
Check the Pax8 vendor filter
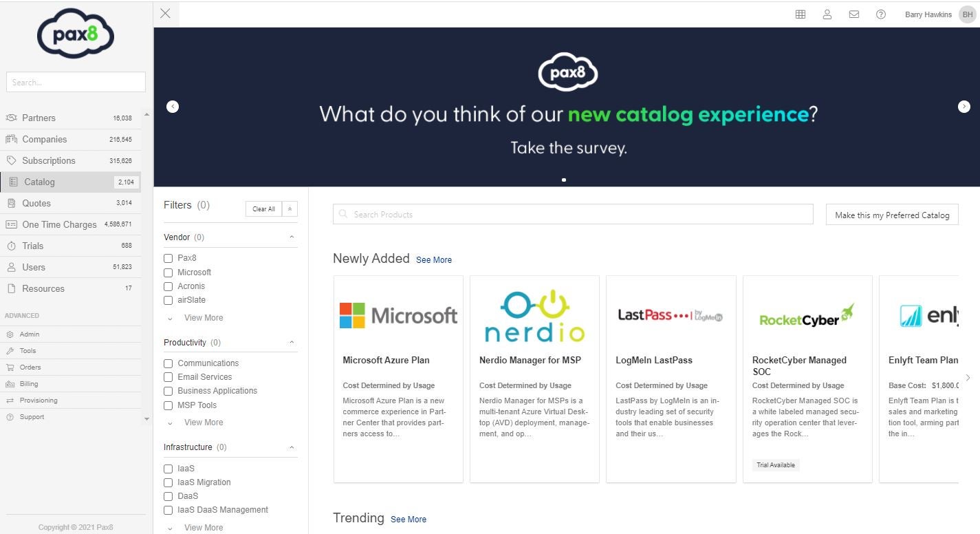pyautogui.click(x=168, y=258)
